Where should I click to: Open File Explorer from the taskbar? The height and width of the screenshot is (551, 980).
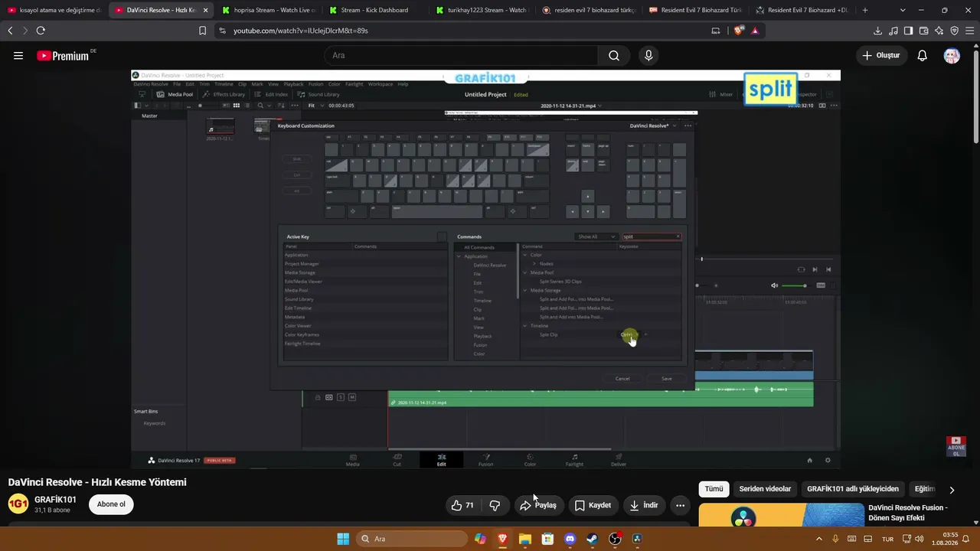[525, 539]
